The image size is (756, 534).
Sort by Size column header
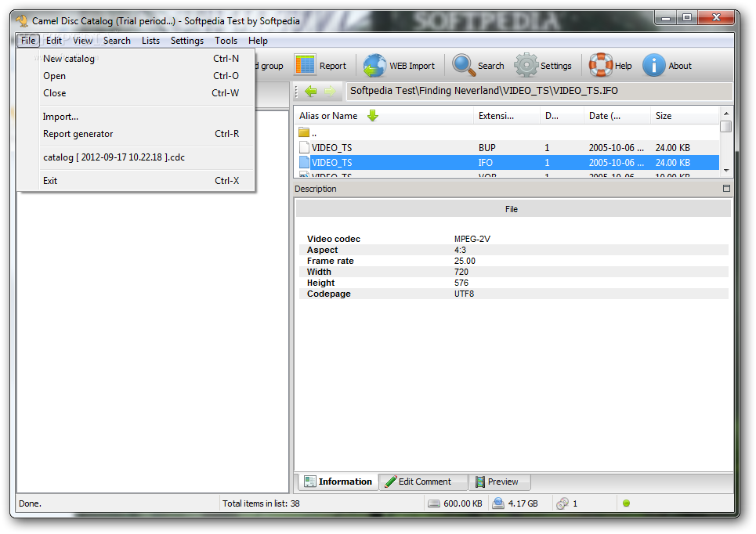(x=685, y=116)
